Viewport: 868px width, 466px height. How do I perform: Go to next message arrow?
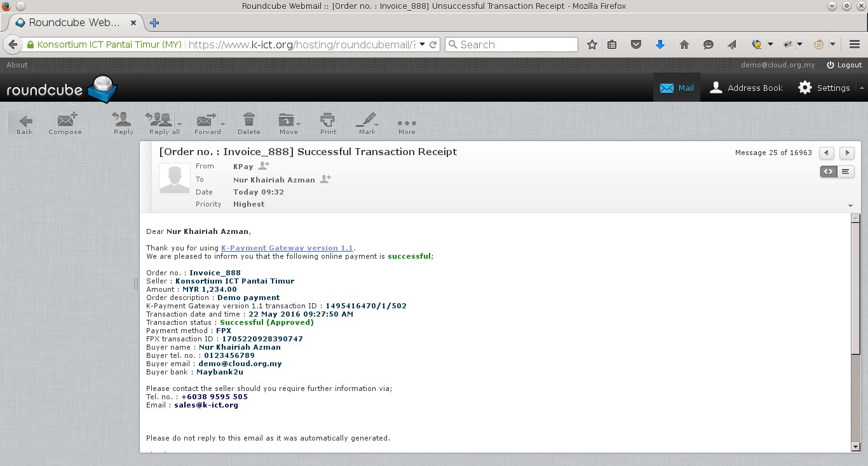tap(847, 153)
